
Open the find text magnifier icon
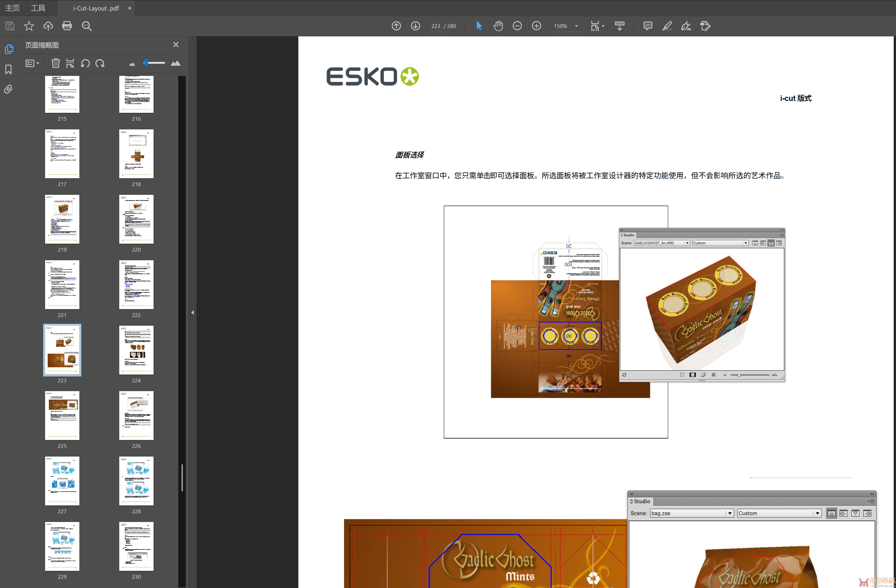pyautogui.click(x=87, y=26)
